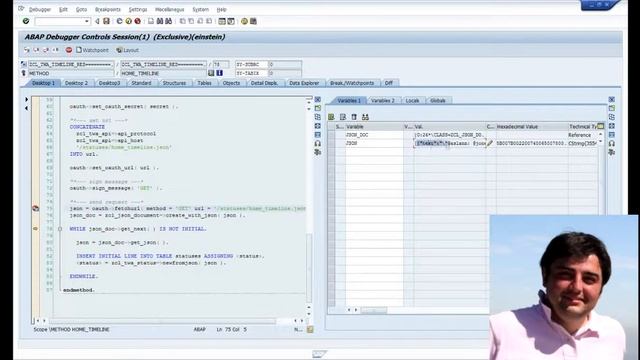Click code line INTO url.

tap(84, 154)
